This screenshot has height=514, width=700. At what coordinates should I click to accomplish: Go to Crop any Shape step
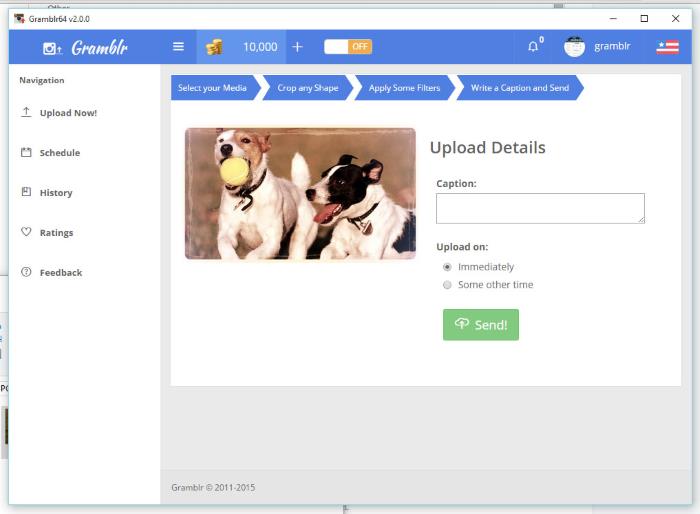pyautogui.click(x=308, y=88)
